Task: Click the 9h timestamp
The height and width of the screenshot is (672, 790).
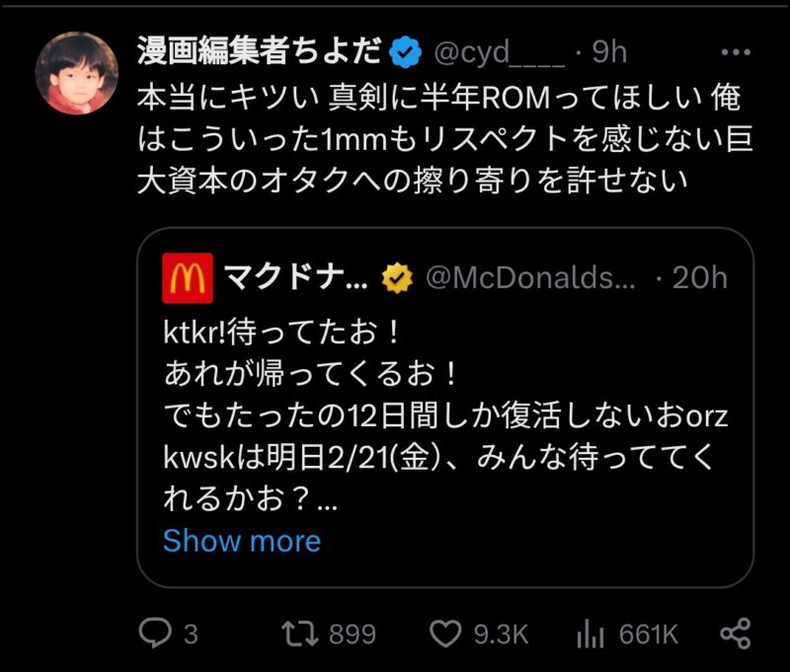Action: [x=609, y=52]
